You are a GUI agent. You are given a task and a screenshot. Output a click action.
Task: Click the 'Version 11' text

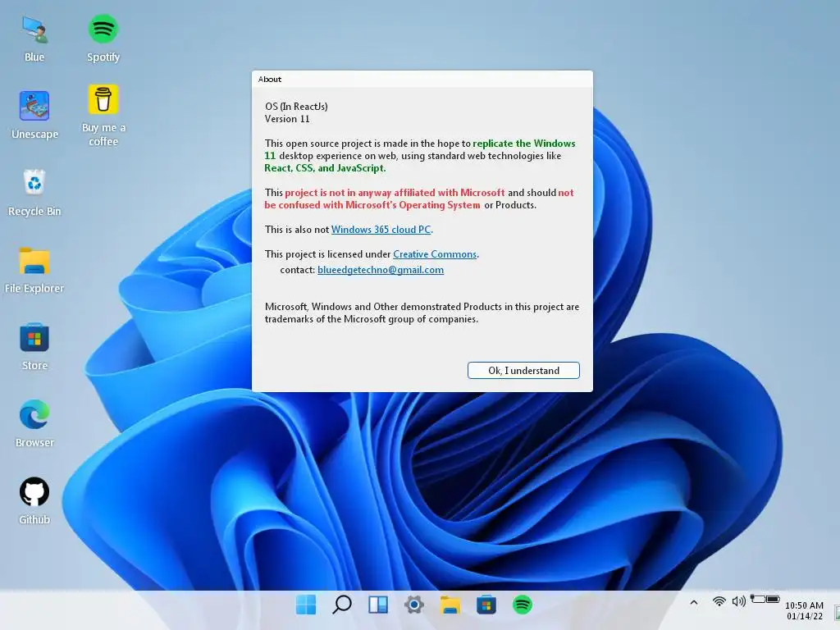[x=287, y=119]
